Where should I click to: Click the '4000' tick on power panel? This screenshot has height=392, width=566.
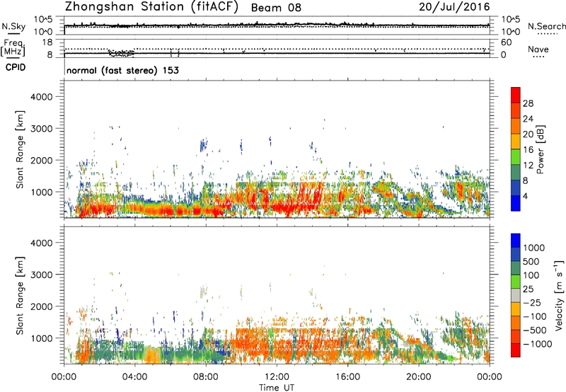41,97
